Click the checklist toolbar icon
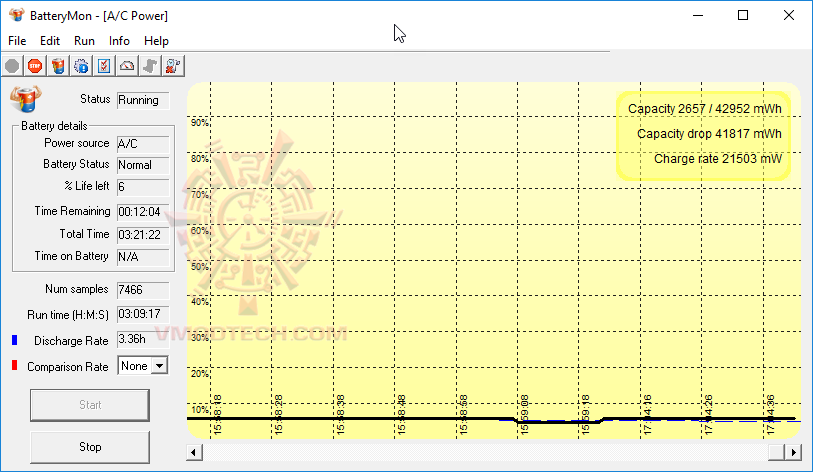This screenshot has height=472, width=813. tap(104, 66)
